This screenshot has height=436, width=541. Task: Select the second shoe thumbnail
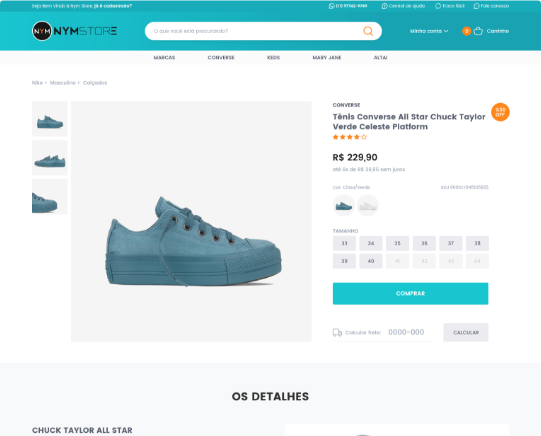[50, 158]
